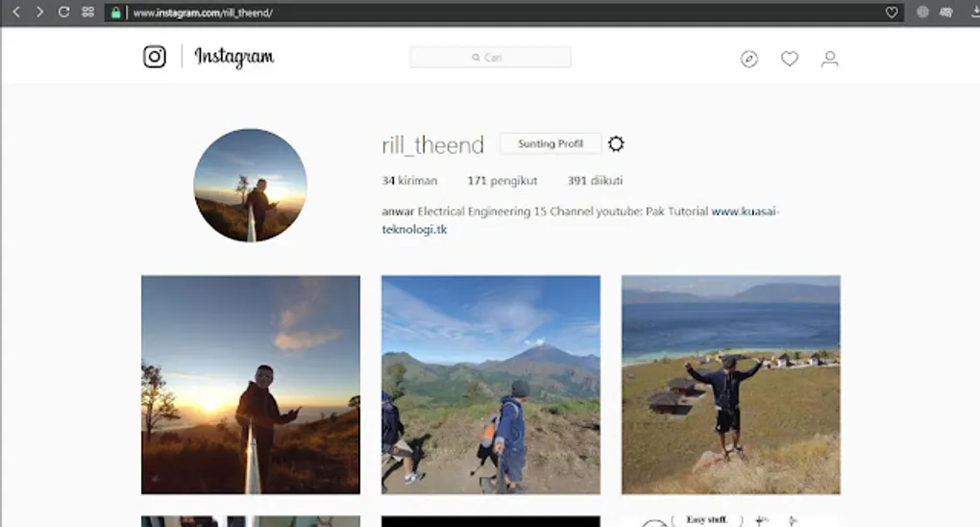Click the Instagram wordmark logo
980x527 pixels.
234,57
